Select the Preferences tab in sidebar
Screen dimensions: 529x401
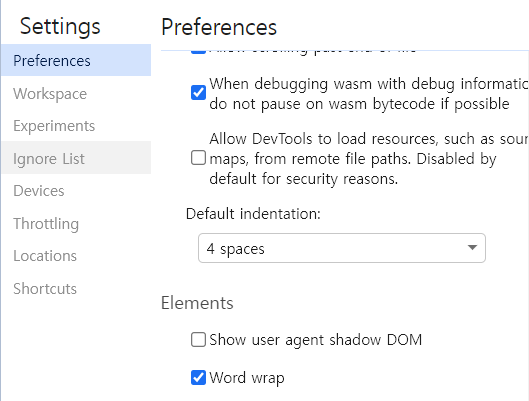click(76, 60)
